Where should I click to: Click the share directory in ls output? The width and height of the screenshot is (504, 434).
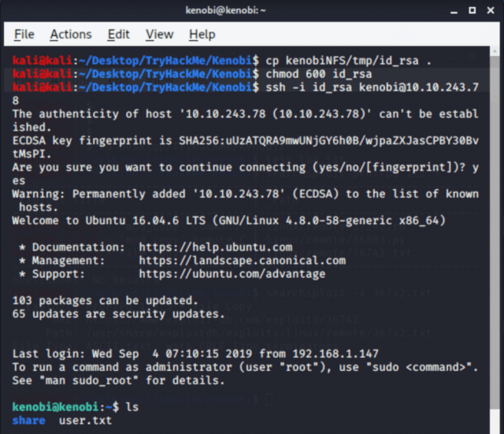click(x=28, y=420)
